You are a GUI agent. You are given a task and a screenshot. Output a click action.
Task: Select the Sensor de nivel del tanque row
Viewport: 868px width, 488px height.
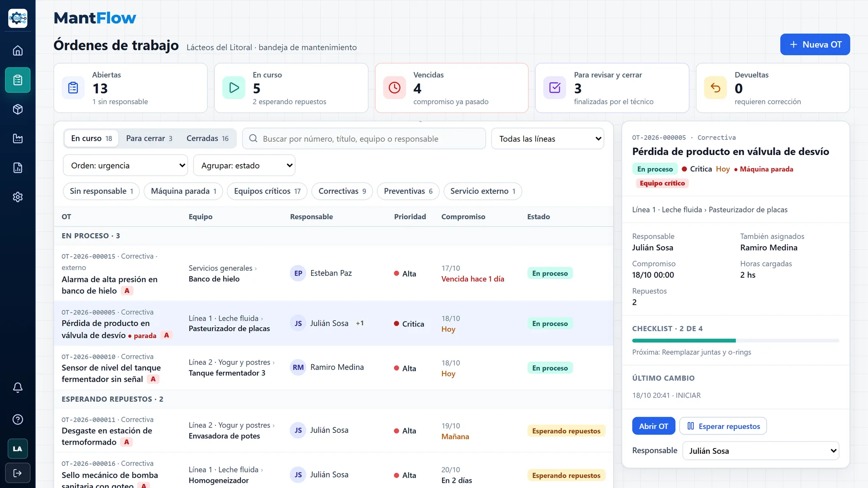coord(333,368)
